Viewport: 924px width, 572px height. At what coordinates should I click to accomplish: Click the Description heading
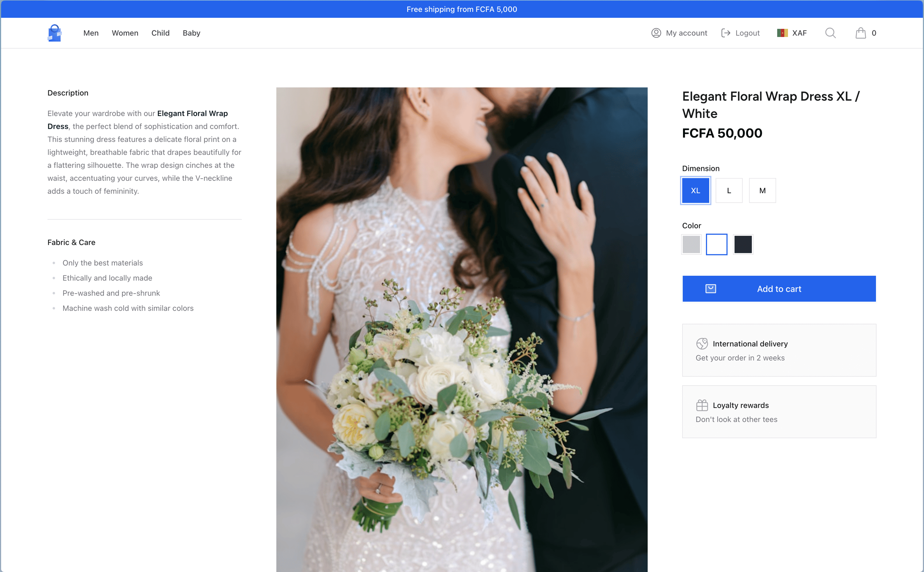pyautogui.click(x=68, y=93)
